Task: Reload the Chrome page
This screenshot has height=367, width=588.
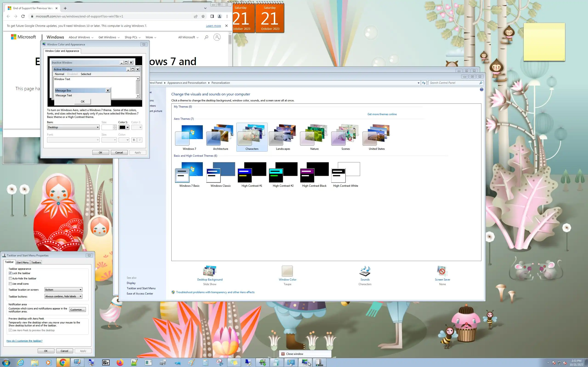Action: (x=23, y=16)
